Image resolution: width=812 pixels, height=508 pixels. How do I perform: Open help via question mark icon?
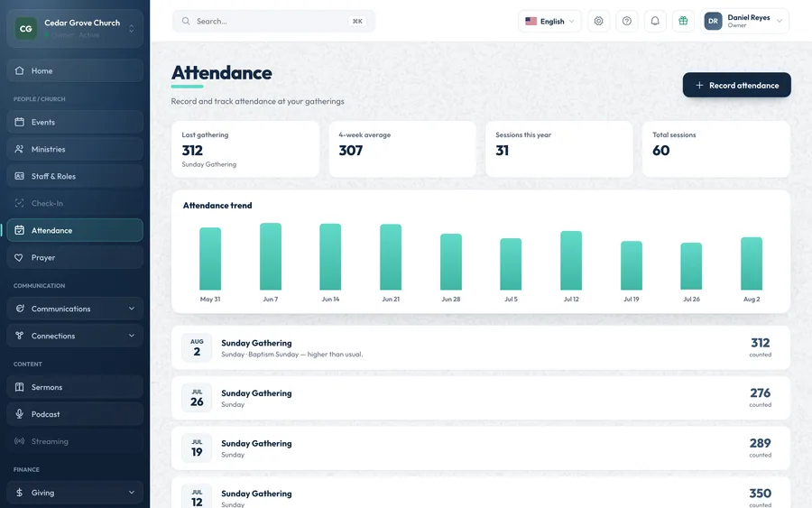pyautogui.click(x=627, y=22)
